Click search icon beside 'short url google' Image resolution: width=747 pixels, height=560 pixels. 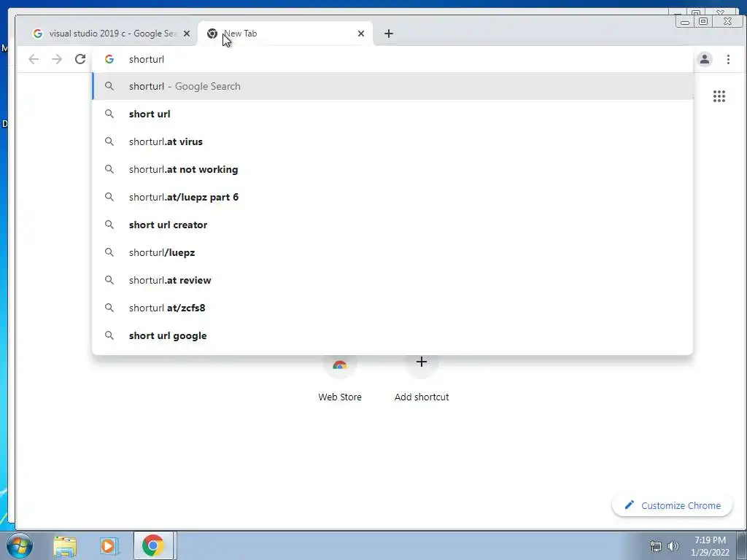tap(109, 335)
